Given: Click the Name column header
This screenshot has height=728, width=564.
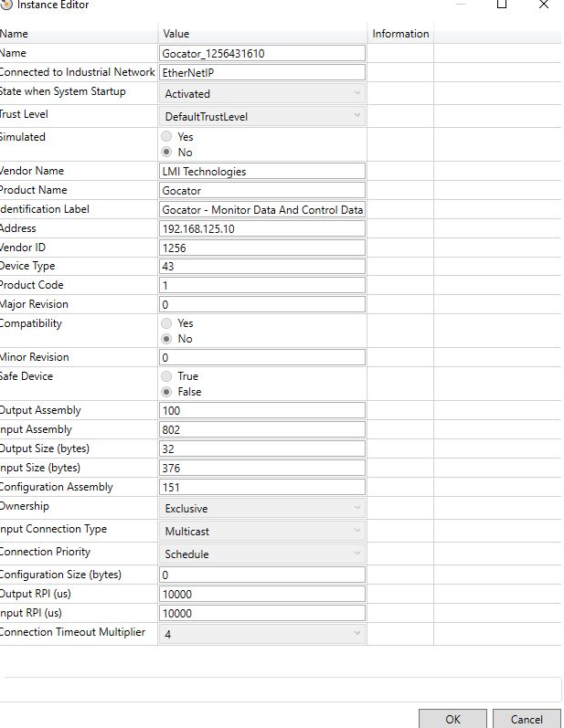Looking at the screenshot, I should (78, 34).
